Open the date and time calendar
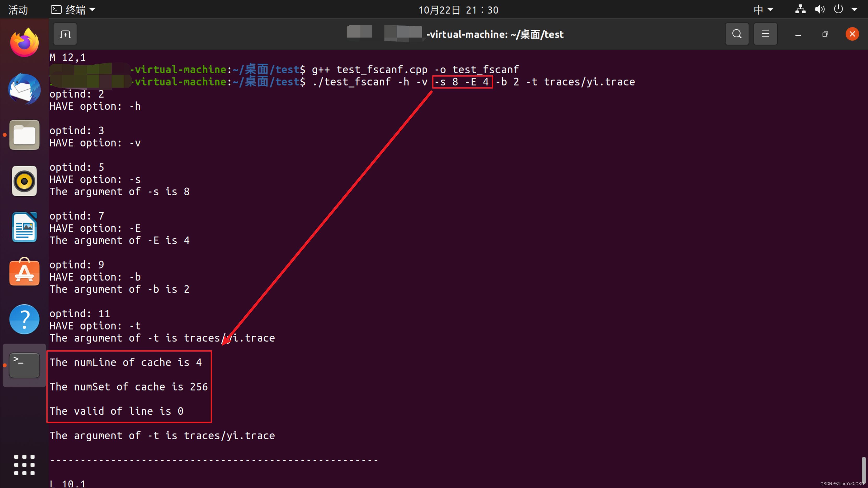868x488 pixels. click(458, 10)
